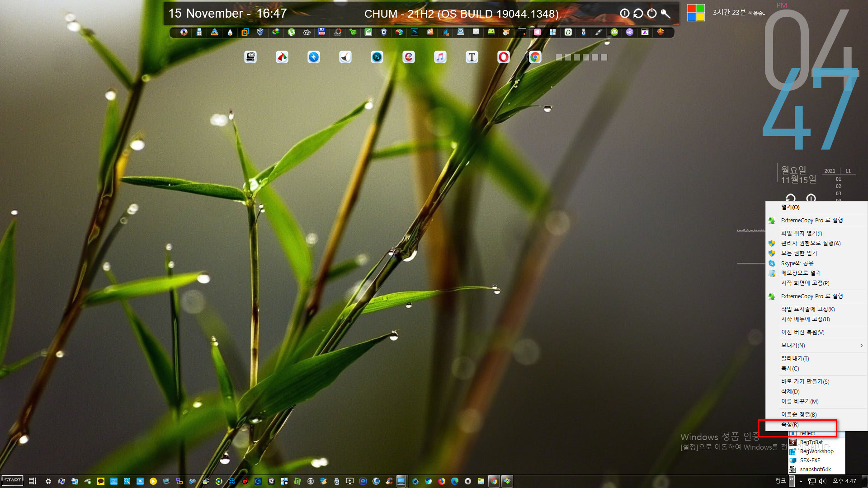868x488 pixels.
Task: Open 속성(R) properties entry
Action: click(x=816, y=425)
